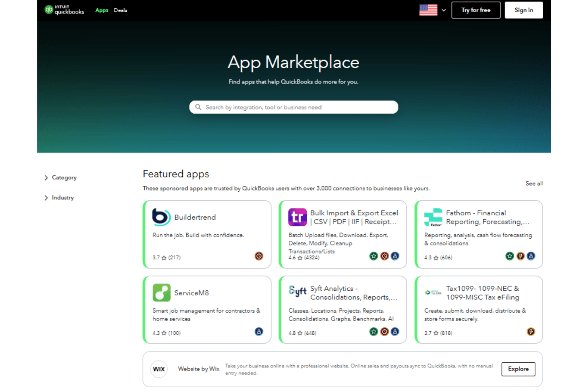Viewport: 588px width, 392px height.
Task: Click red clock badge on Syft card
Action: click(x=384, y=332)
